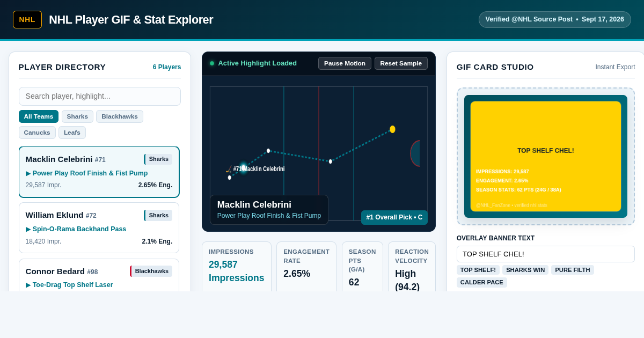The width and height of the screenshot is (644, 338).
Task: Click the glowing player position marker
Action: point(243,167)
